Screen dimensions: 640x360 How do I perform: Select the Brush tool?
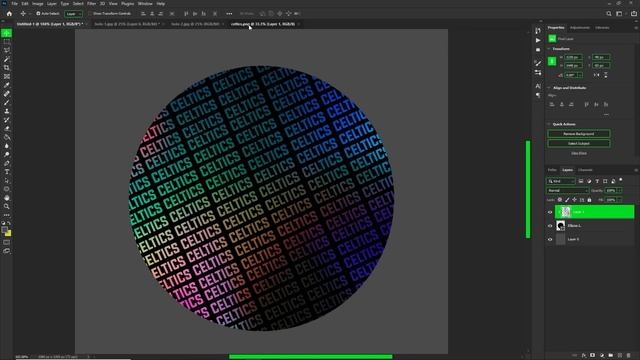pos(7,102)
